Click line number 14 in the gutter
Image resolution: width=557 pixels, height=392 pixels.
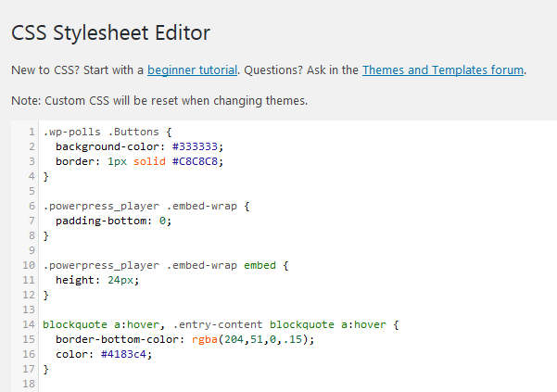point(29,325)
